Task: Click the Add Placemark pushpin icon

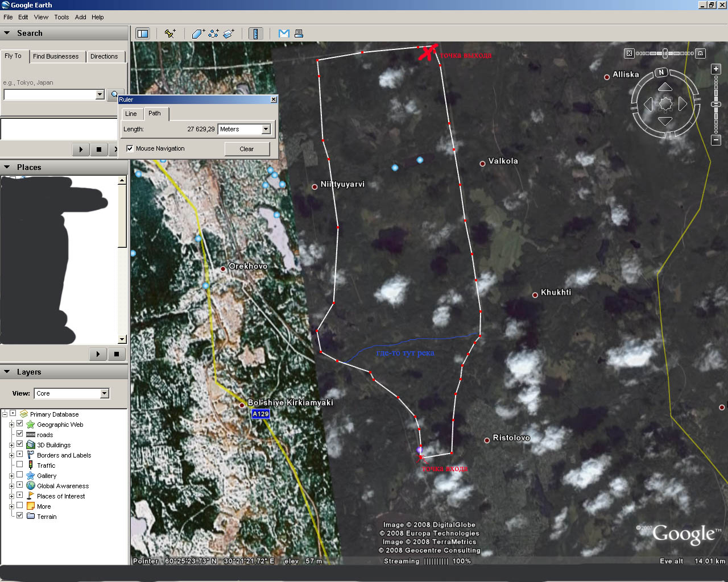Action: click(170, 34)
